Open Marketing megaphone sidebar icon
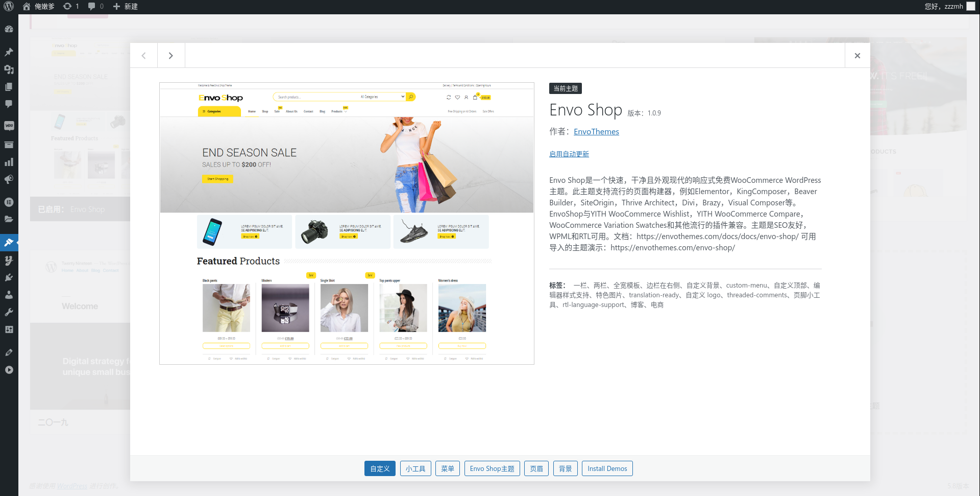 (9, 179)
